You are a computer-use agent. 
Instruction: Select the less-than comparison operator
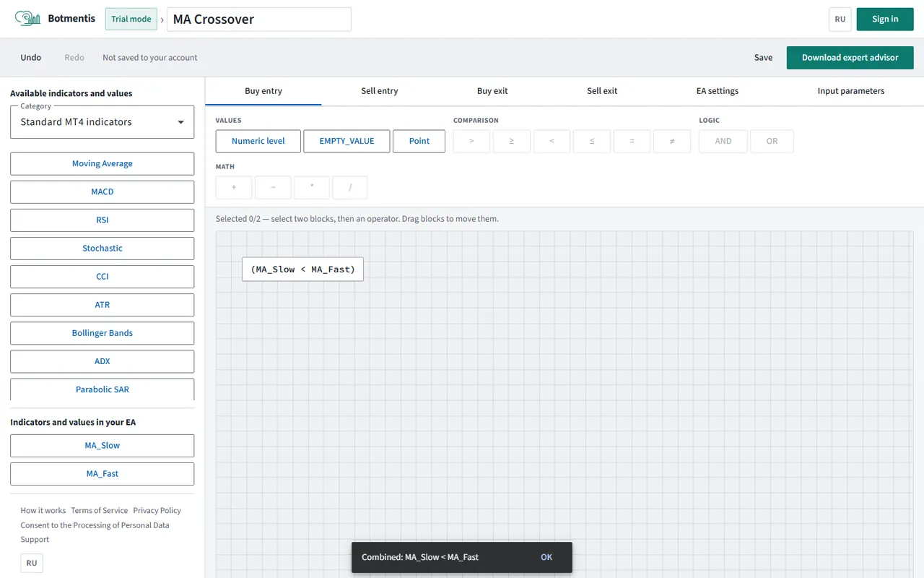pyautogui.click(x=552, y=141)
